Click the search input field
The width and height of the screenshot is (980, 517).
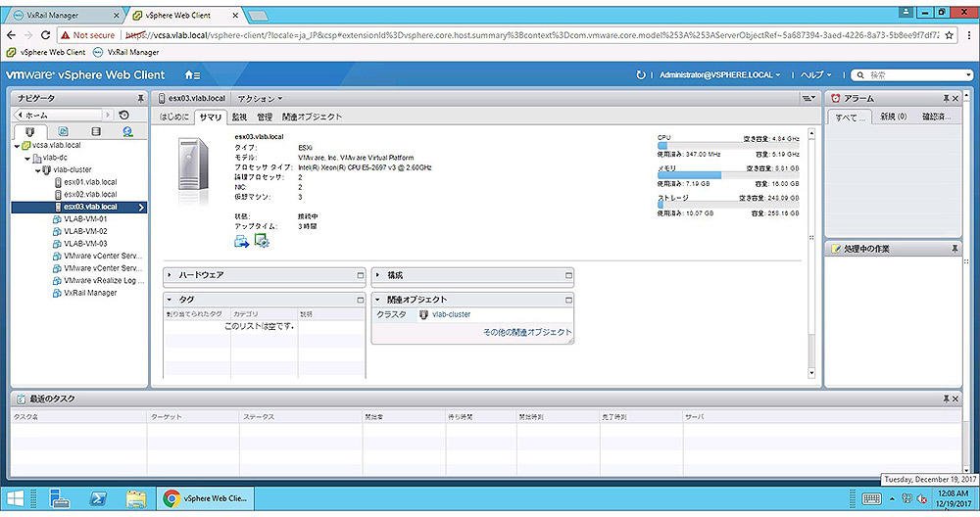pos(913,75)
